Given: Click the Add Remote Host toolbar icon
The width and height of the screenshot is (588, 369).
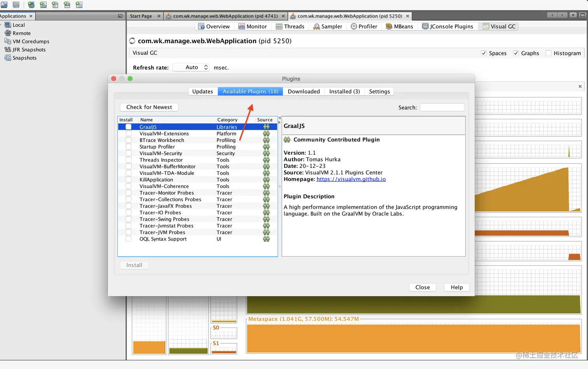Looking at the screenshot, I should coord(31,5).
